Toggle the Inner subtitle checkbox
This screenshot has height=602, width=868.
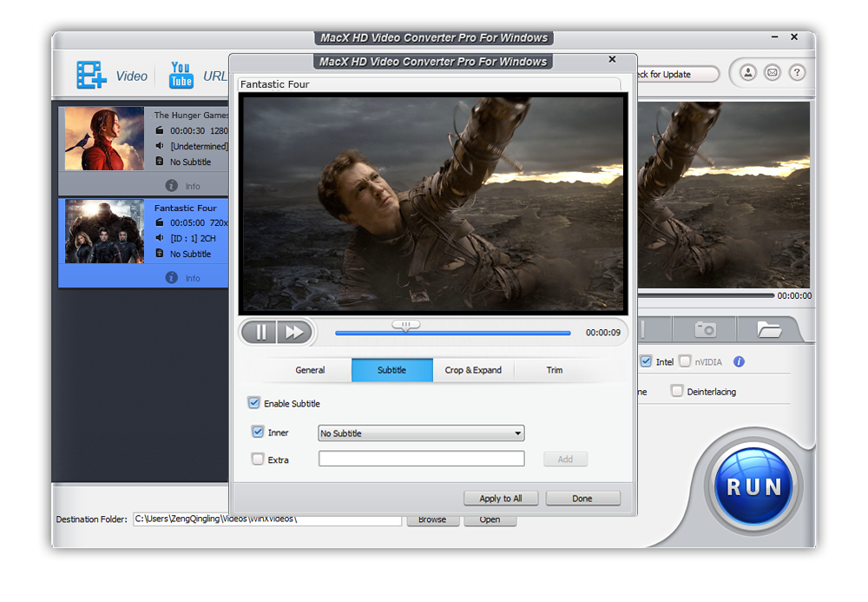point(258,432)
